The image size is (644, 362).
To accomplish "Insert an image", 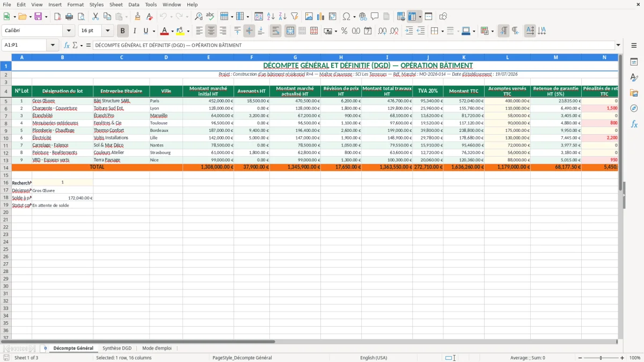I will tap(309, 17).
